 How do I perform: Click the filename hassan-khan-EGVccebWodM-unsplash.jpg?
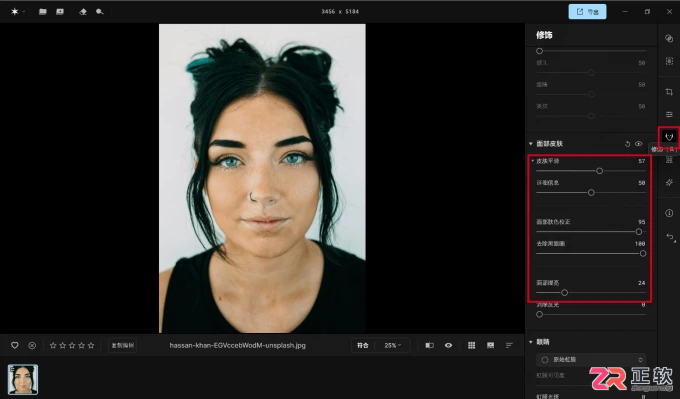click(238, 345)
